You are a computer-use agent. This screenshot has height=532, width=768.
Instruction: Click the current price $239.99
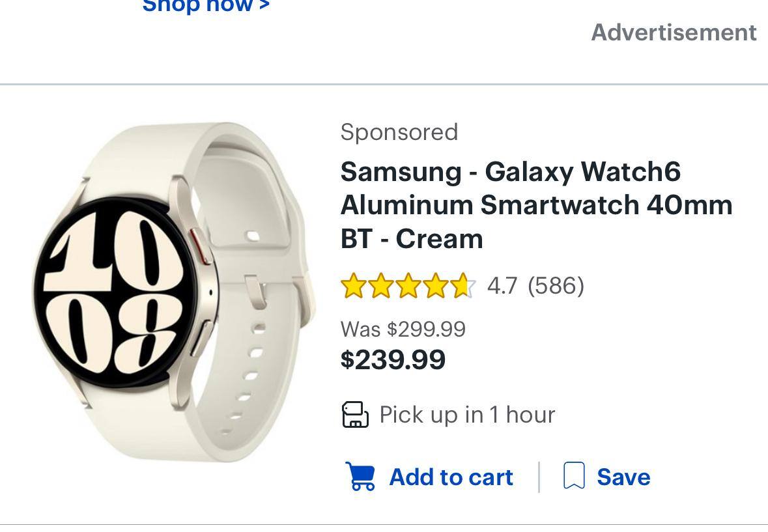click(393, 359)
